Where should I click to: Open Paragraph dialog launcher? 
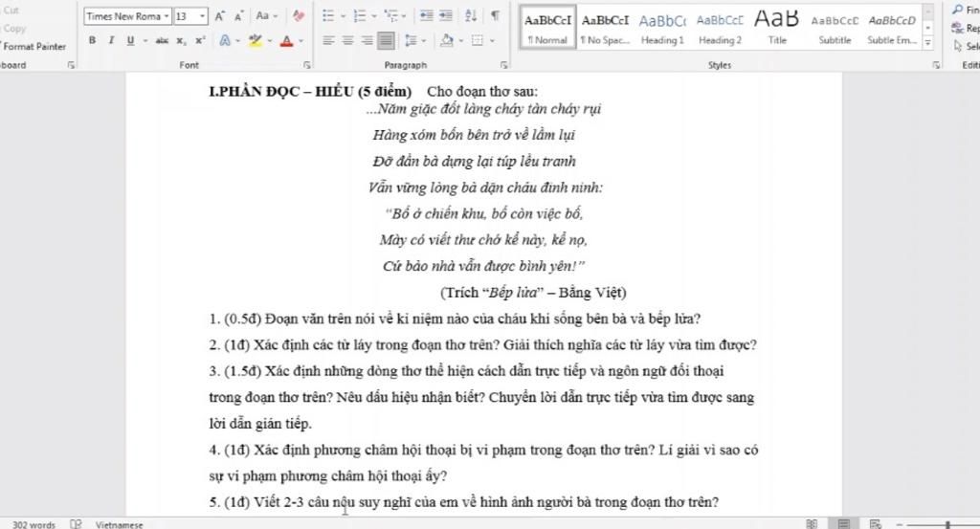[x=503, y=65]
